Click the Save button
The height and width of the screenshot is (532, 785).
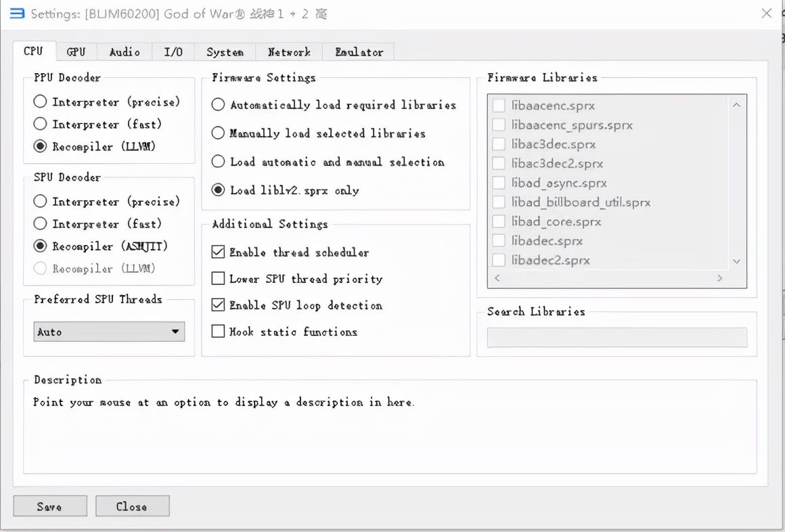(50, 506)
